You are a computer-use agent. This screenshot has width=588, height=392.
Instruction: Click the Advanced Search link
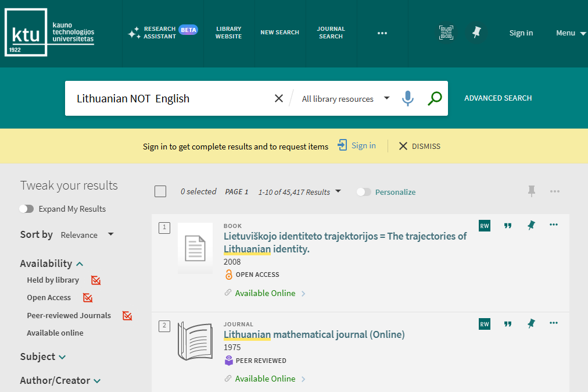click(x=498, y=98)
